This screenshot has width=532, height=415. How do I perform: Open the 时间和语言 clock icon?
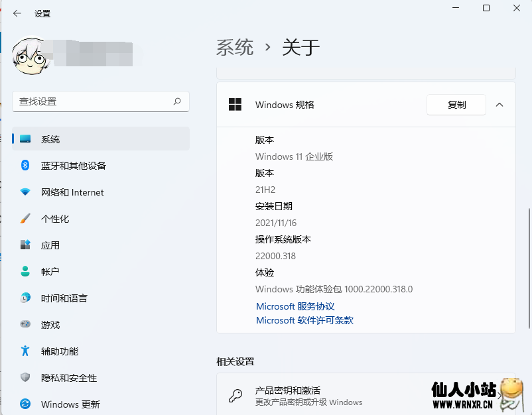coord(25,298)
